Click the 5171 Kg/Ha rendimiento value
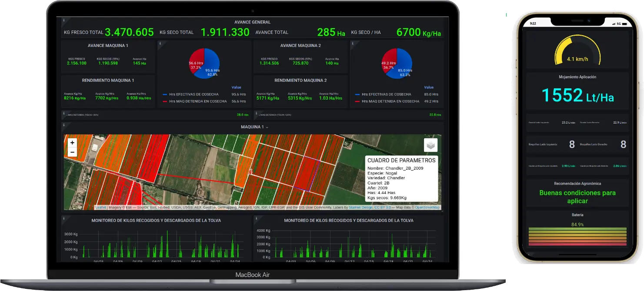This screenshot has height=291, width=644. click(267, 98)
